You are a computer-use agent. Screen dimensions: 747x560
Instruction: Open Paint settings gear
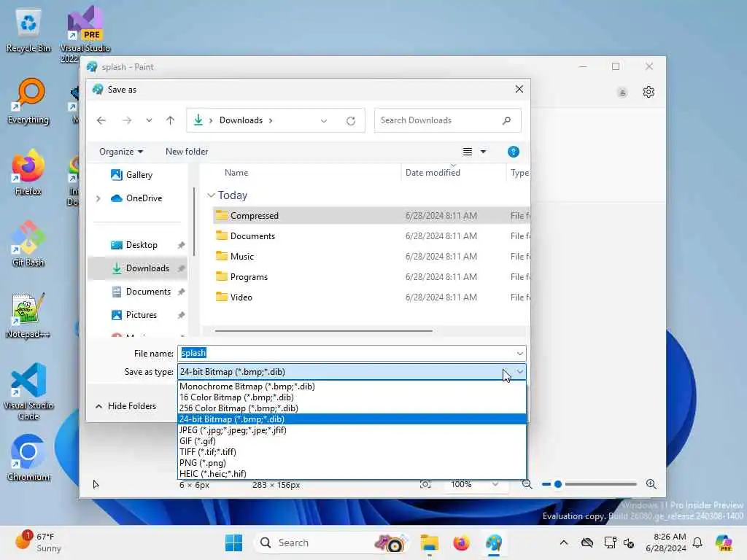[x=649, y=92]
